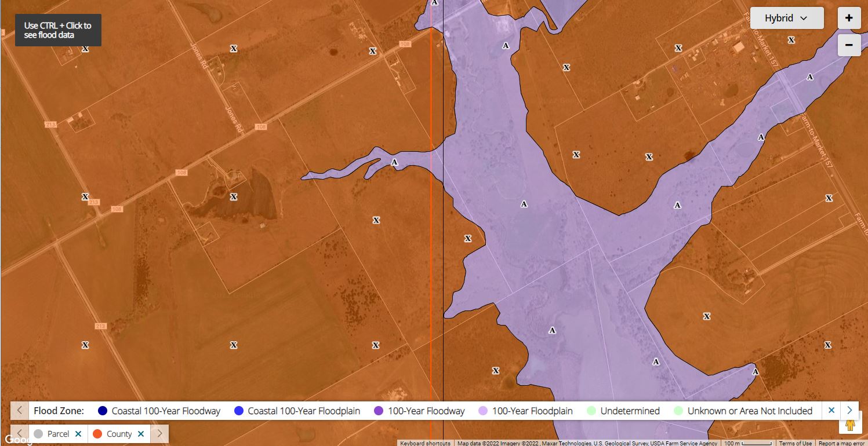Click the Coastal 100-Year Floodway legend swatch
Viewport: 868px width, 446px height.
(x=103, y=411)
